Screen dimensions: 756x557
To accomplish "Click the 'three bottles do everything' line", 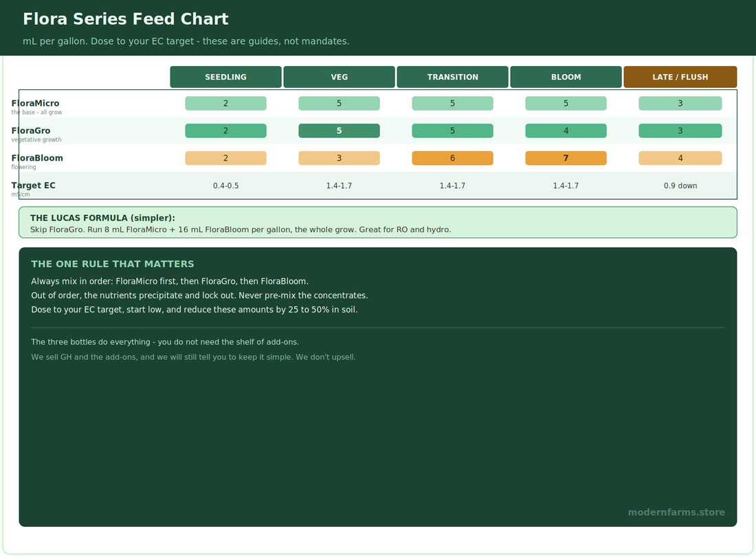I will (165, 342).
